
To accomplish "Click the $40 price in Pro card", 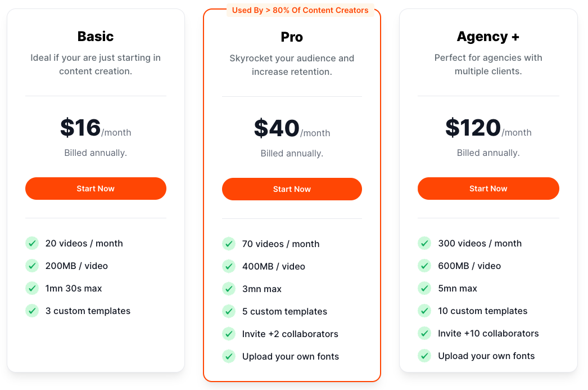I will pyautogui.click(x=277, y=128).
